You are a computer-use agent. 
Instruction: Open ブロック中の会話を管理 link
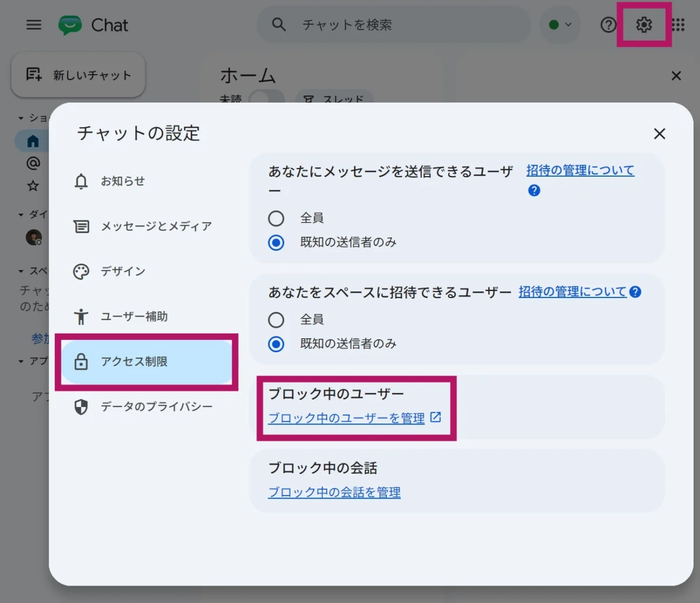pos(334,492)
